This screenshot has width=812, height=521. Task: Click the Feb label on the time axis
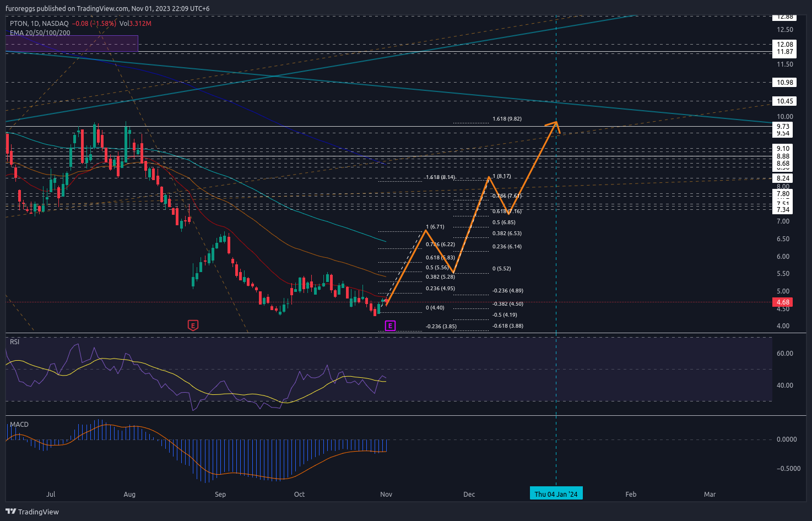631,495
